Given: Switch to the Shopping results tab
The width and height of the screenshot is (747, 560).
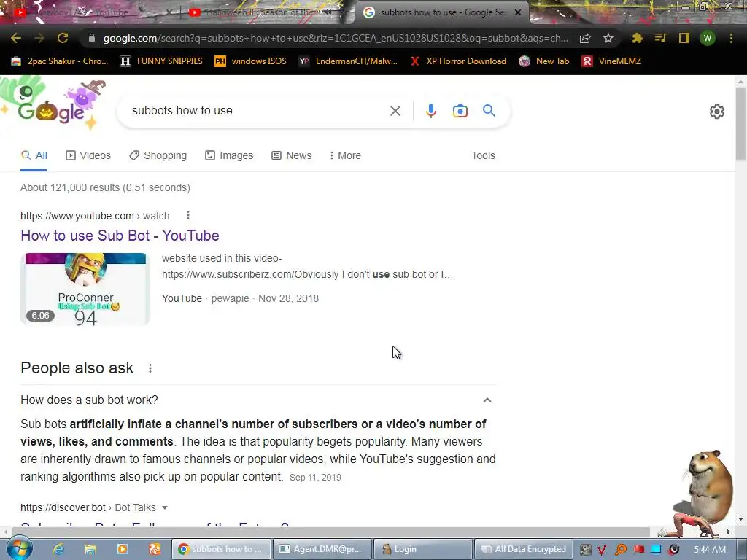Looking at the screenshot, I should (x=158, y=155).
